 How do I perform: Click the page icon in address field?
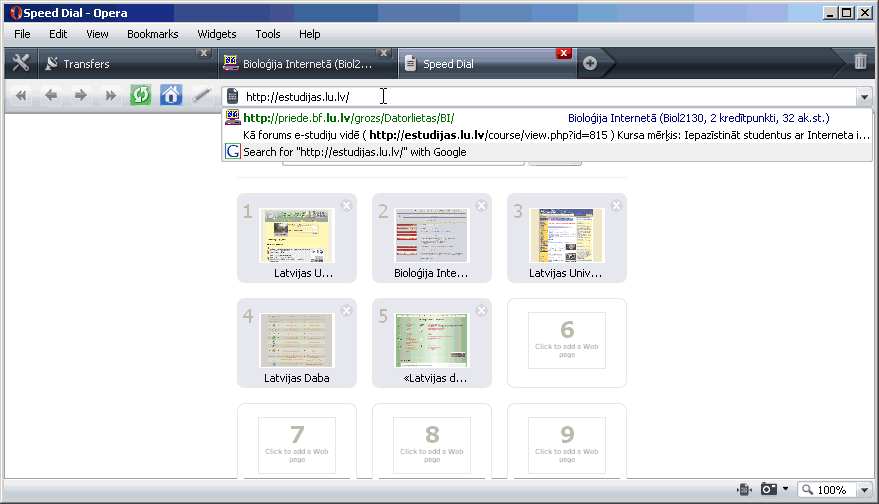click(x=233, y=97)
